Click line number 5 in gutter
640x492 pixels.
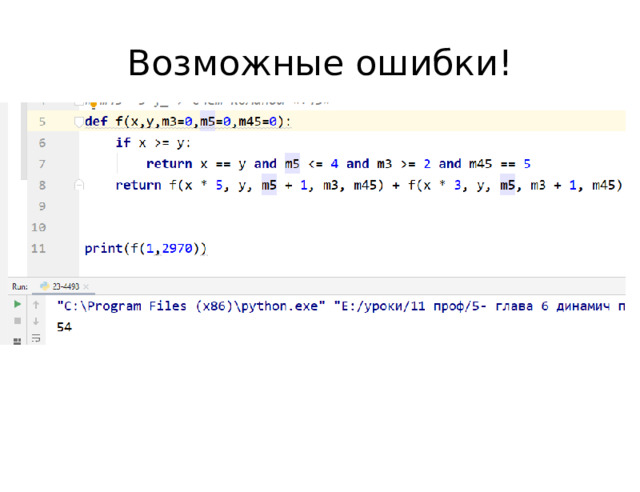[42, 122]
